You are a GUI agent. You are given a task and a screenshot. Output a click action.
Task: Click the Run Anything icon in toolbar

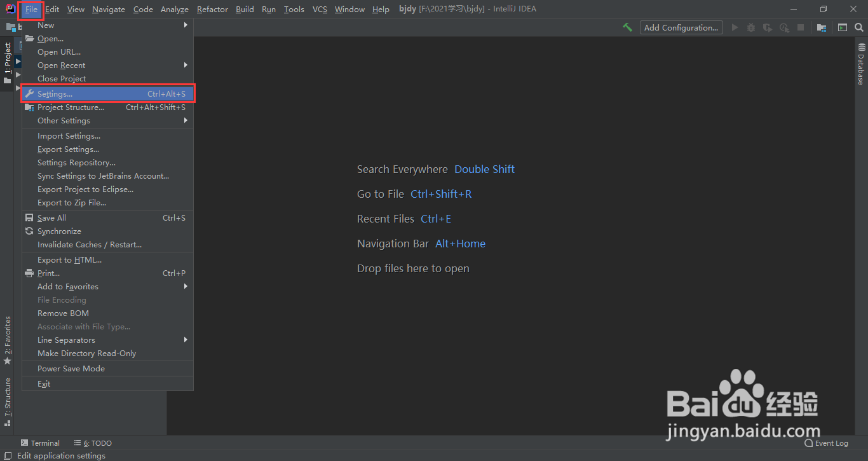[843, 27]
